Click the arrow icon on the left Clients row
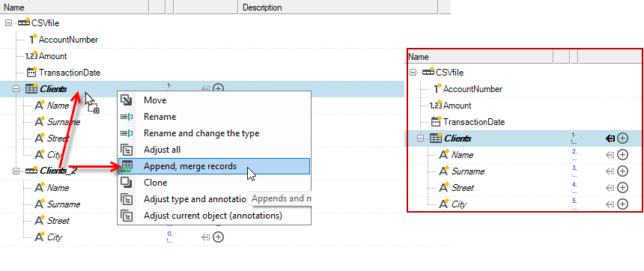 click(206, 88)
